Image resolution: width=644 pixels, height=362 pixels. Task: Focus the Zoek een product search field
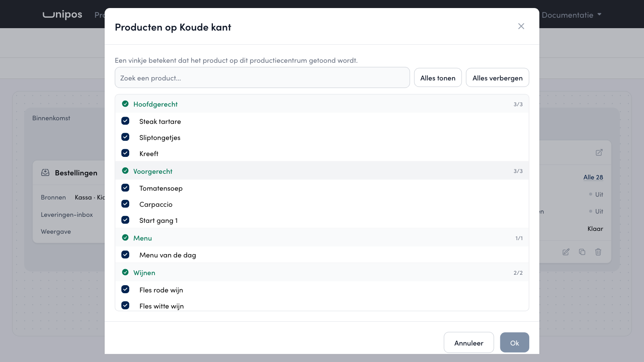click(x=262, y=78)
